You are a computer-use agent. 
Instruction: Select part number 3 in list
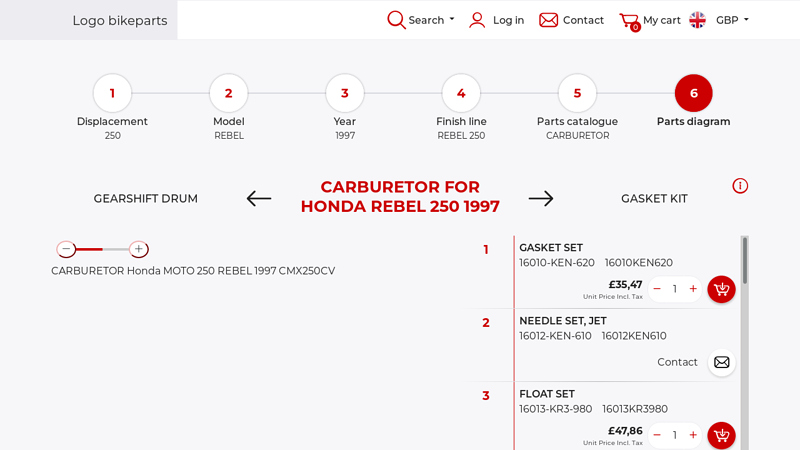click(486, 395)
